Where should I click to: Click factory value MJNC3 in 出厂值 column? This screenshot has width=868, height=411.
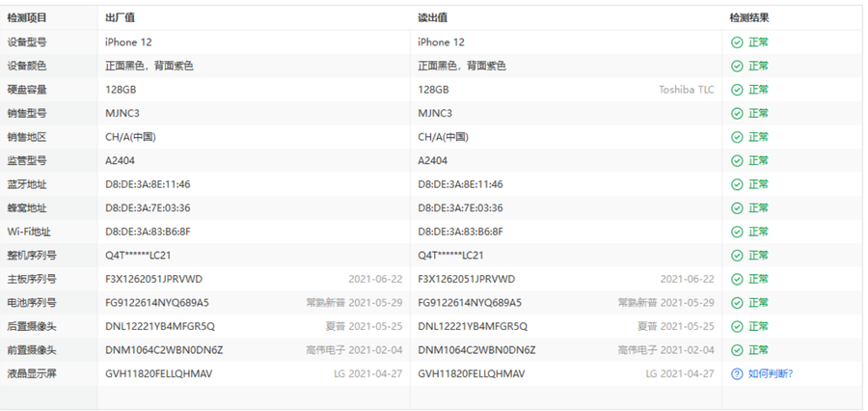(122, 114)
